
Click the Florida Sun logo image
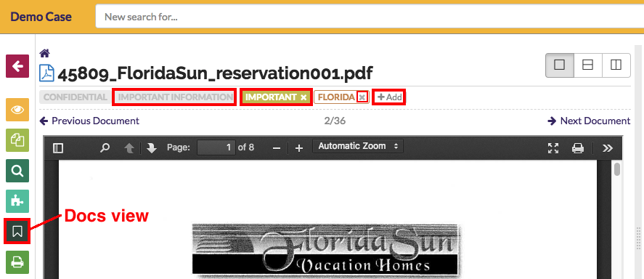pyautogui.click(x=325, y=249)
